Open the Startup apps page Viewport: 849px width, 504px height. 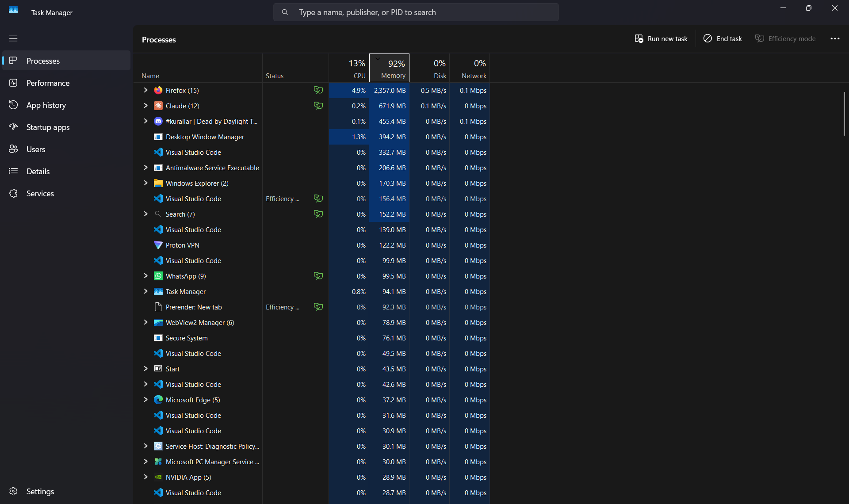point(66,127)
